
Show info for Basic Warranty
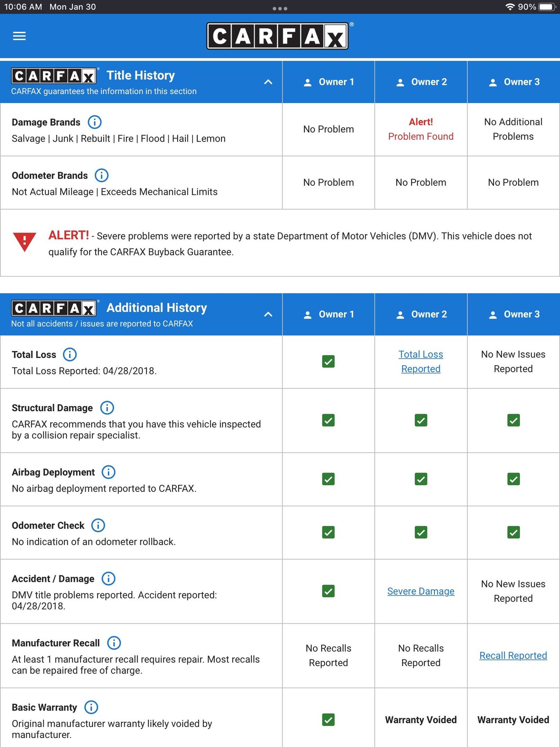pos(91,707)
